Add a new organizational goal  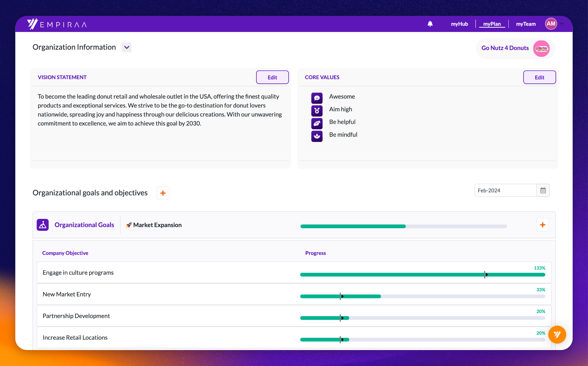(163, 193)
